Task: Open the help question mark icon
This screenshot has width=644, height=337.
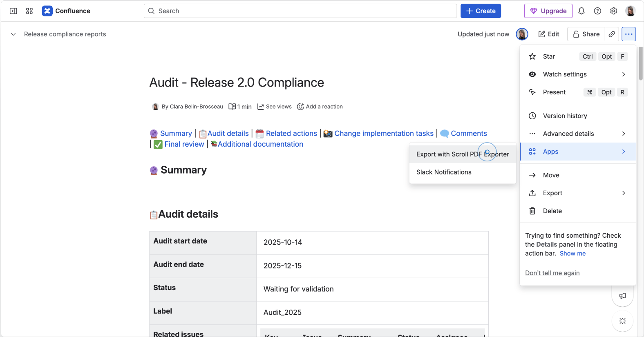Action: 597,11
